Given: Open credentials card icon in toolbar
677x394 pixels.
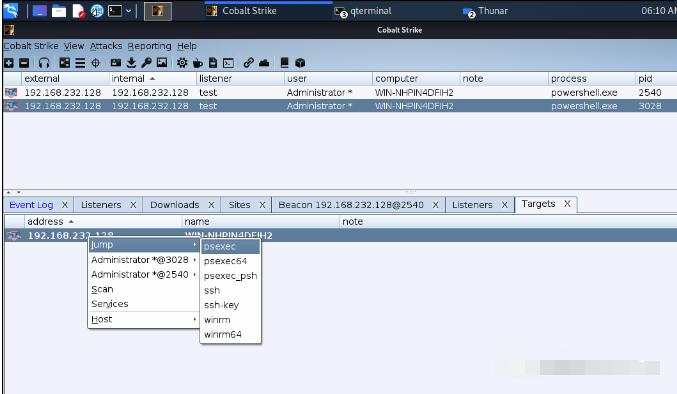Looking at the screenshot, I should coord(115,63).
